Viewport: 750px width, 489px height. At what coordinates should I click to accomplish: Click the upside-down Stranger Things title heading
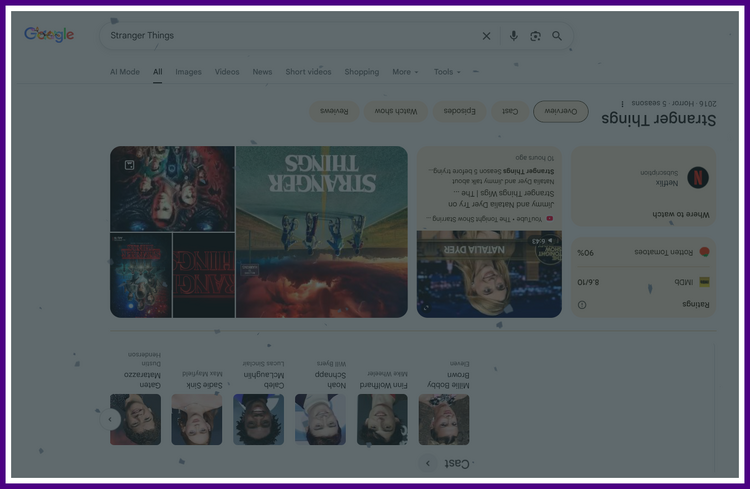click(x=659, y=119)
